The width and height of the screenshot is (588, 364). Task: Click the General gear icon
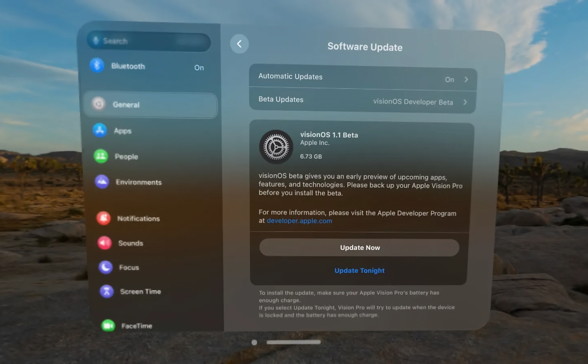tap(98, 104)
